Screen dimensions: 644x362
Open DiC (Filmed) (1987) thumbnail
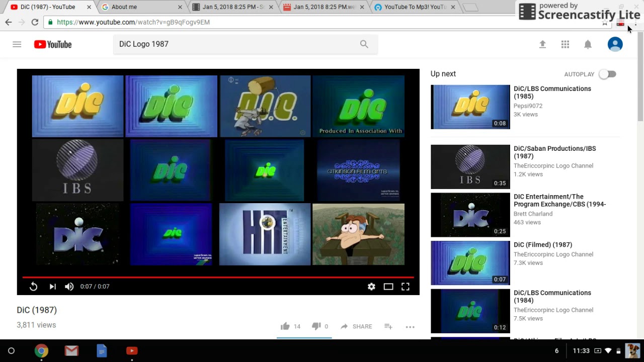pos(470,263)
